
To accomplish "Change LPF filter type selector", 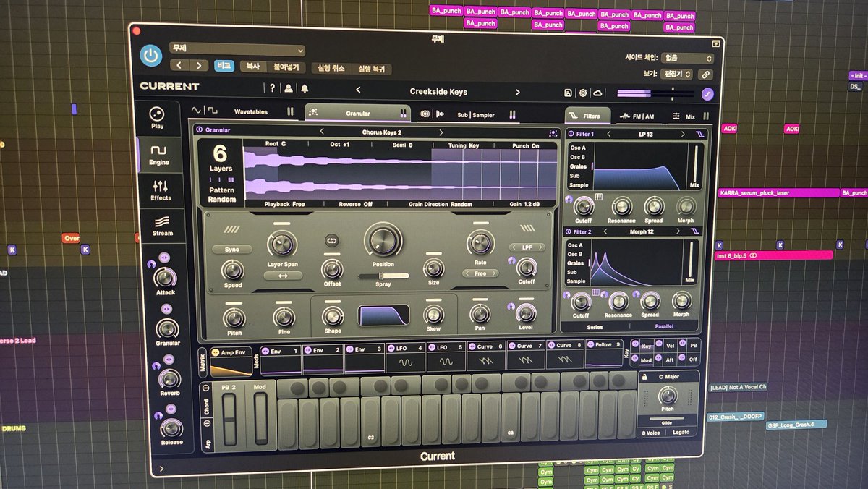I will (526, 247).
